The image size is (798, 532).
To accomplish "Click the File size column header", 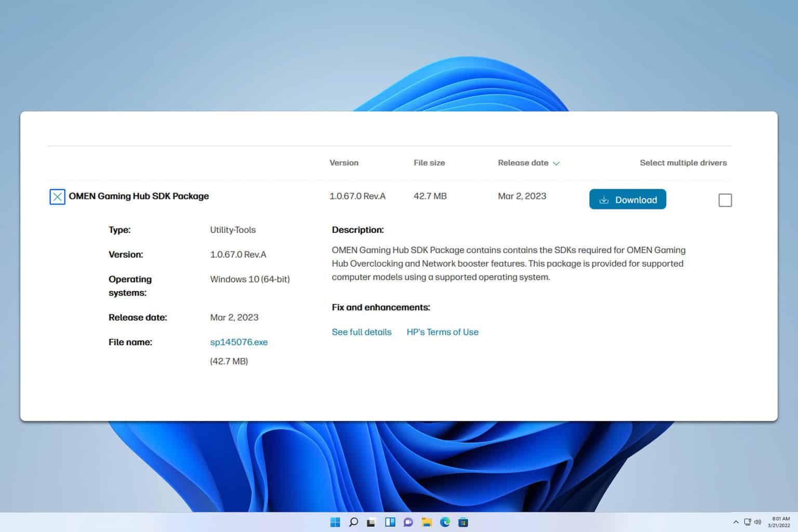I will (x=429, y=163).
